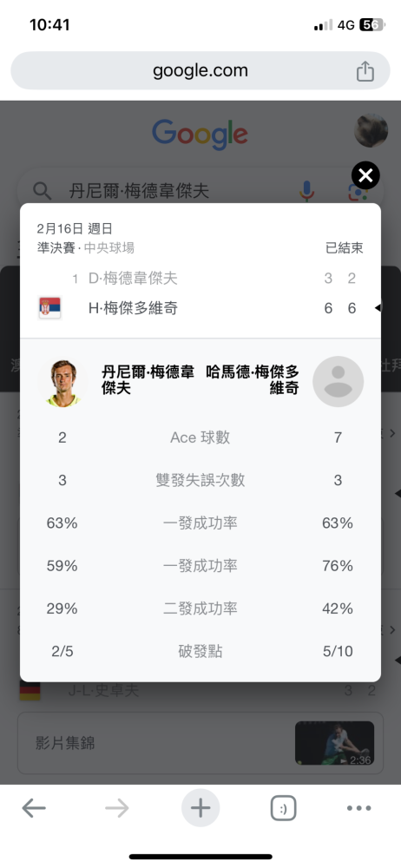Screen dimensions: 401x868
Task: Tap the forward navigation arrow
Action: [x=117, y=808]
